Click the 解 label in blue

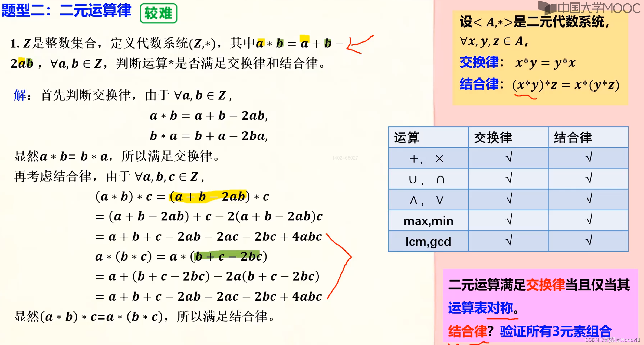point(20,95)
